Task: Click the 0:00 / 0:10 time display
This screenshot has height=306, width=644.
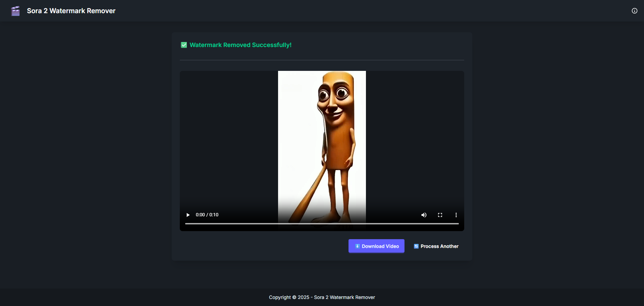Action: [207, 215]
